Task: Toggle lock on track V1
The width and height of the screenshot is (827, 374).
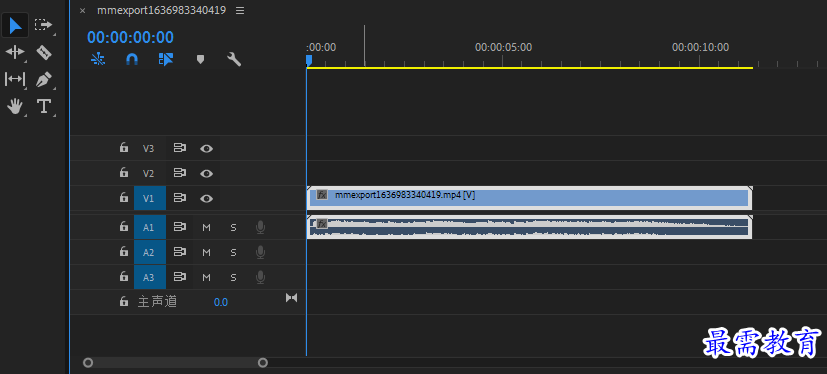Action: 124,198
